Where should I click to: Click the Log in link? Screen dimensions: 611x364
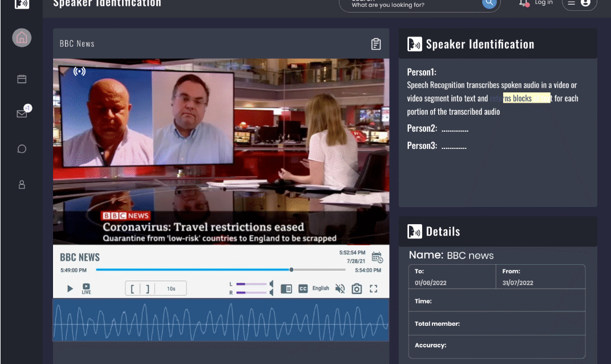544,3
